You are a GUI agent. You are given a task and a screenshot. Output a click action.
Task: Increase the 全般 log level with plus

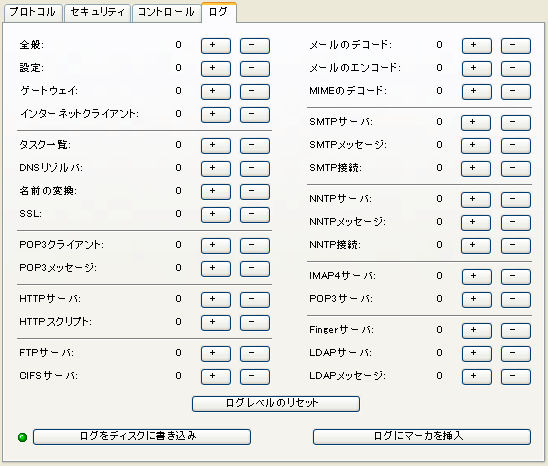pos(216,45)
